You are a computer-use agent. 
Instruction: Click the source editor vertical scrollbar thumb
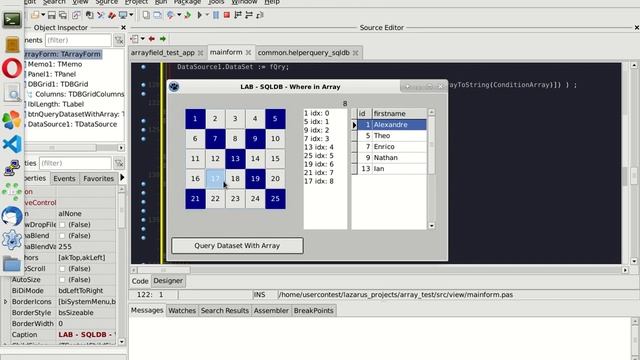tap(634, 176)
